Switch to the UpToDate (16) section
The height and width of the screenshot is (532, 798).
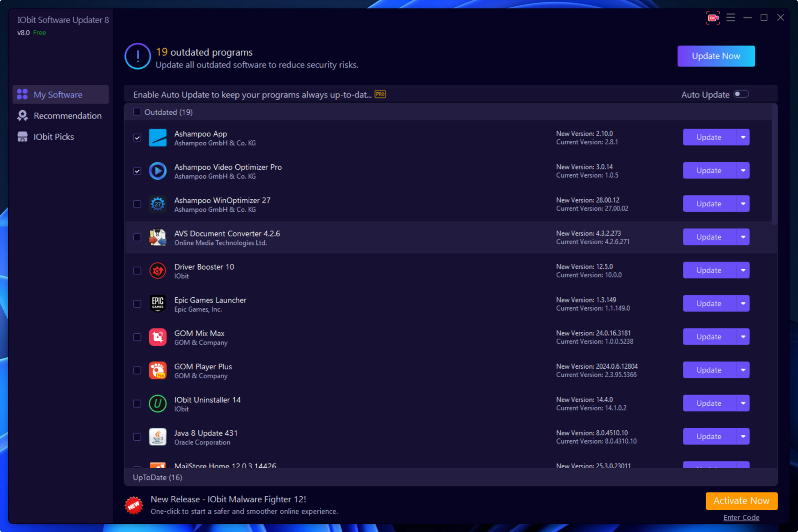pyautogui.click(x=157, y=477)
